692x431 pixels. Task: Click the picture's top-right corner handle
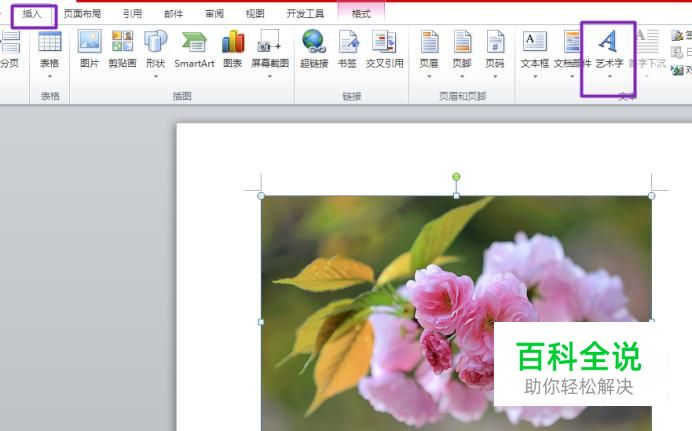click(x=651, y=196)
